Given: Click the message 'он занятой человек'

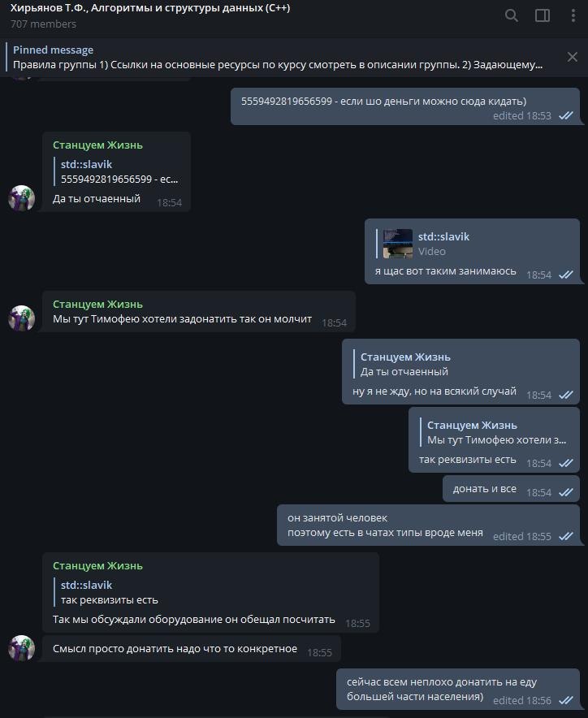Looking at the screenshot, I should [x=428, y=526].
